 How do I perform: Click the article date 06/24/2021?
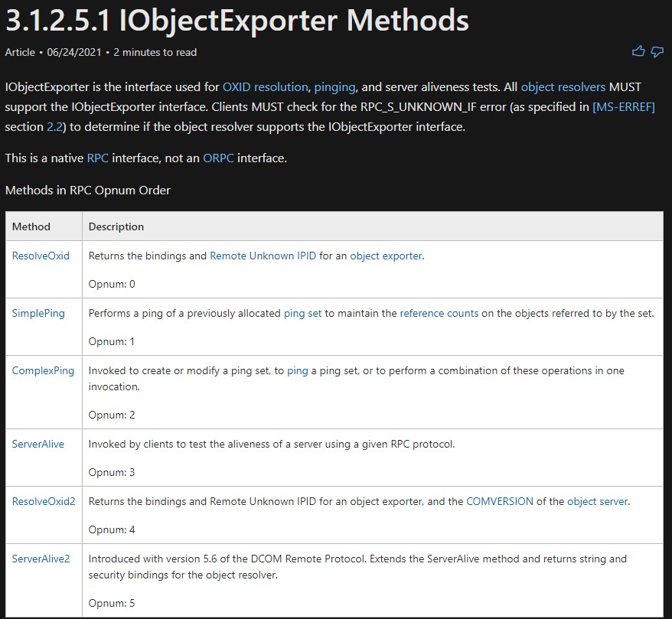[x=74, y=52]
